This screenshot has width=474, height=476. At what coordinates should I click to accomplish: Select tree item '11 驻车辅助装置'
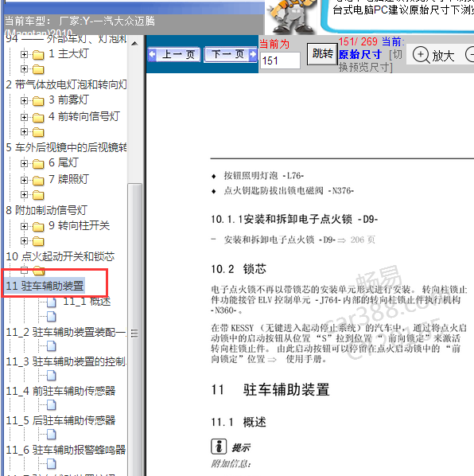[45, 286]
